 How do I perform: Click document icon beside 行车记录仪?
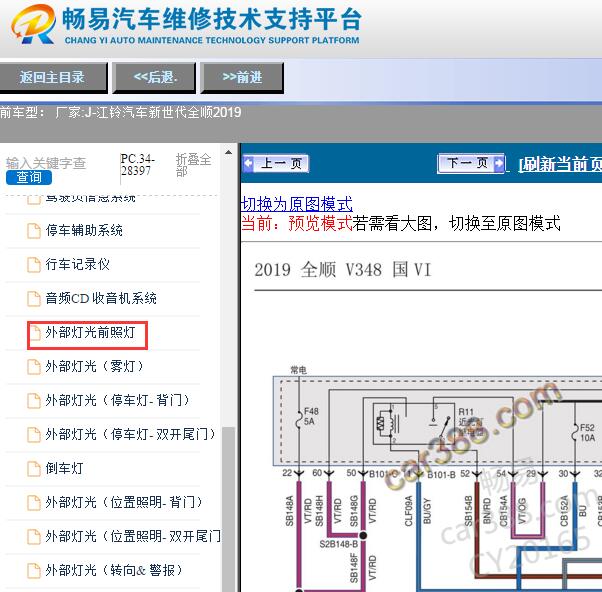34,265
